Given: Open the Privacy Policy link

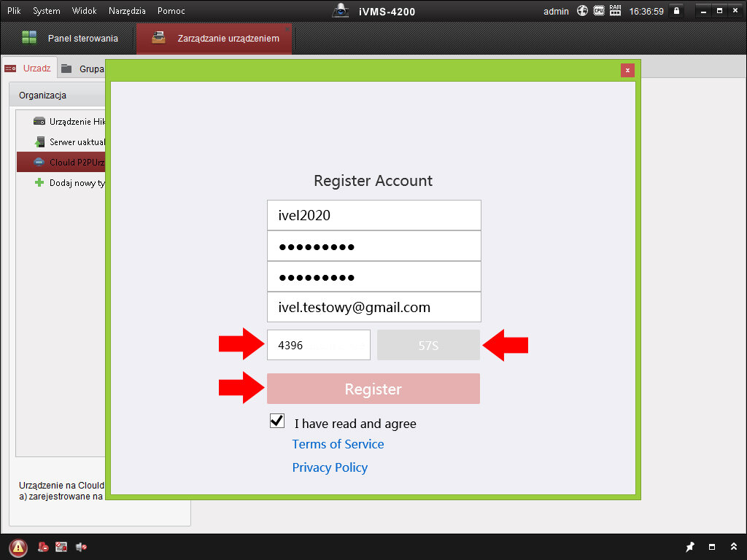Looking at the screenshot, I should pyautogui.click(x=330, y=467).
